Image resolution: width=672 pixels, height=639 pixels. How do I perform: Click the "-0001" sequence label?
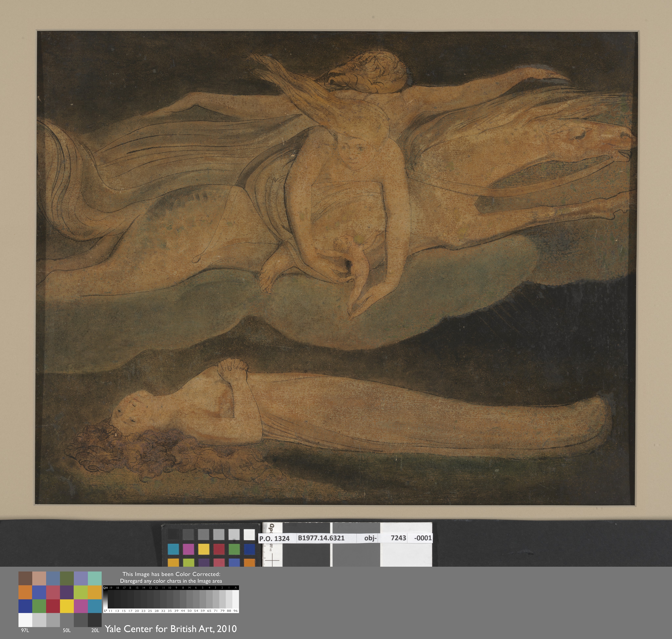pos(423,538)
